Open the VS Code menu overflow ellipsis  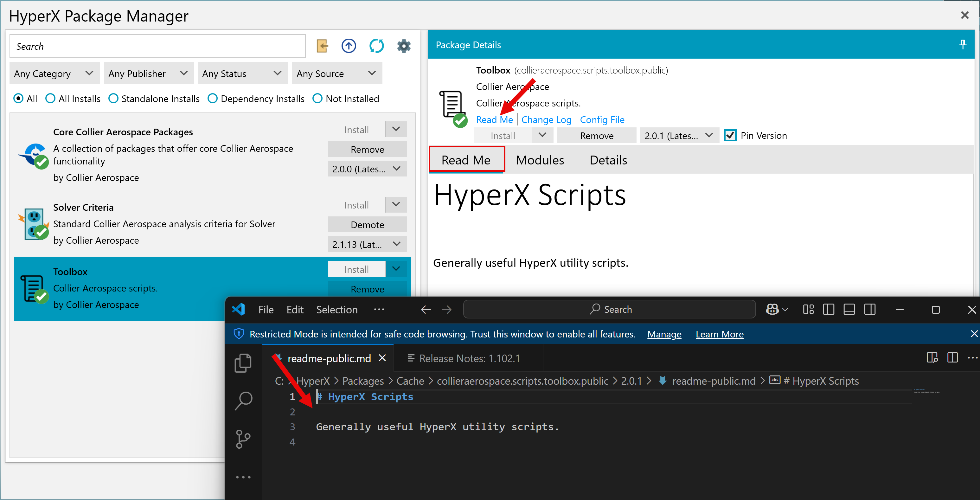pos(379,309)
